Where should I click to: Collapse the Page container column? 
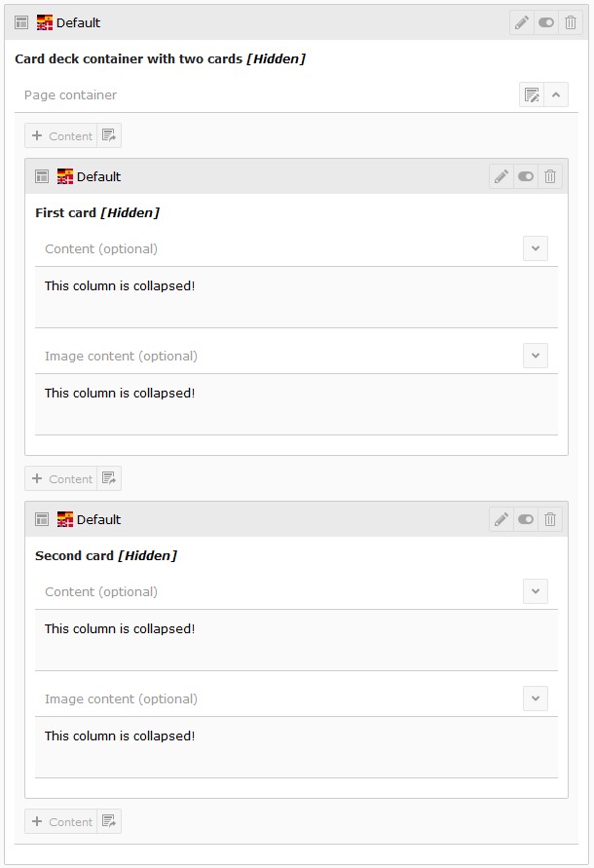[x=556, y=94]
